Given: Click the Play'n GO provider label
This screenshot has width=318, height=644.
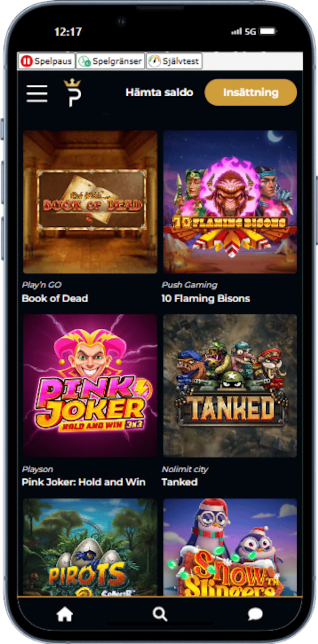Looking at the screenshot, I should [x=42, y=285].
